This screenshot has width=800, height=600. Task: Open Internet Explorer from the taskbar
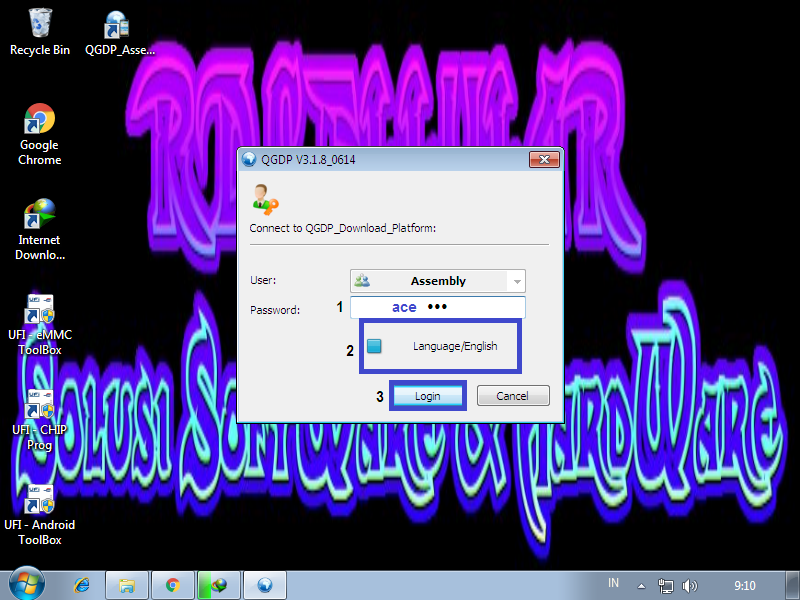82,585
